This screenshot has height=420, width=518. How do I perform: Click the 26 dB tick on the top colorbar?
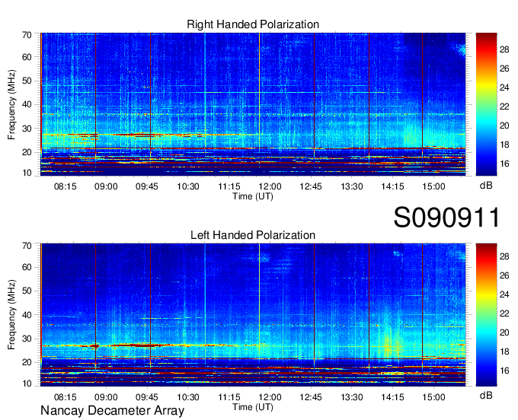504,68
